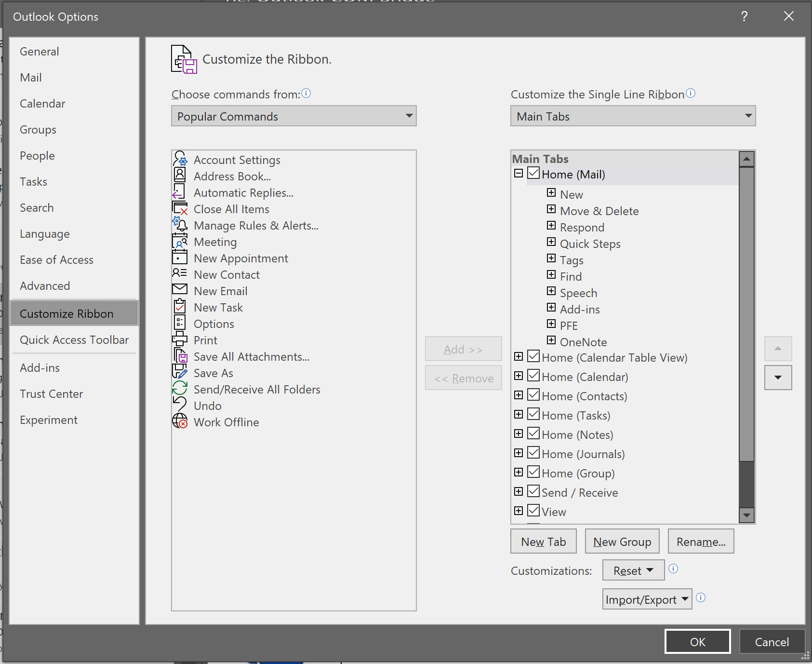Switch to Quick Access Toolbar settings
812x664 pixels.
(x=74, y=340)
